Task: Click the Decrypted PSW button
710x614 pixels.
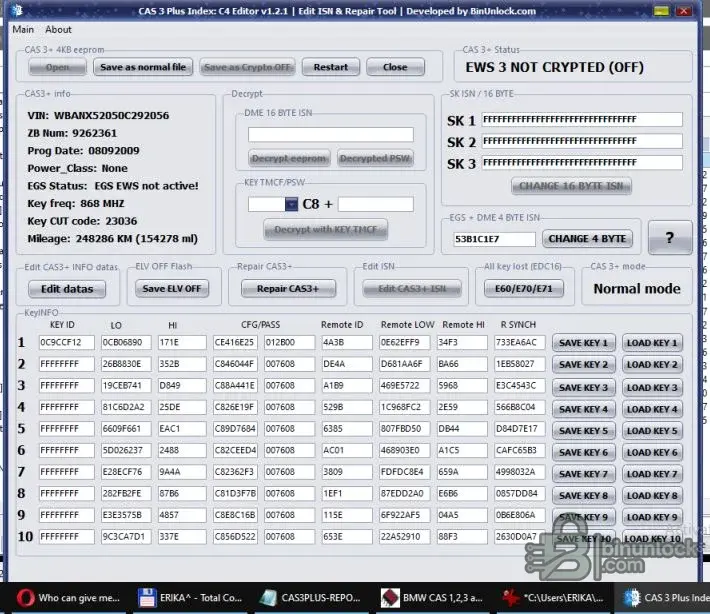Action: pos(375,158)
